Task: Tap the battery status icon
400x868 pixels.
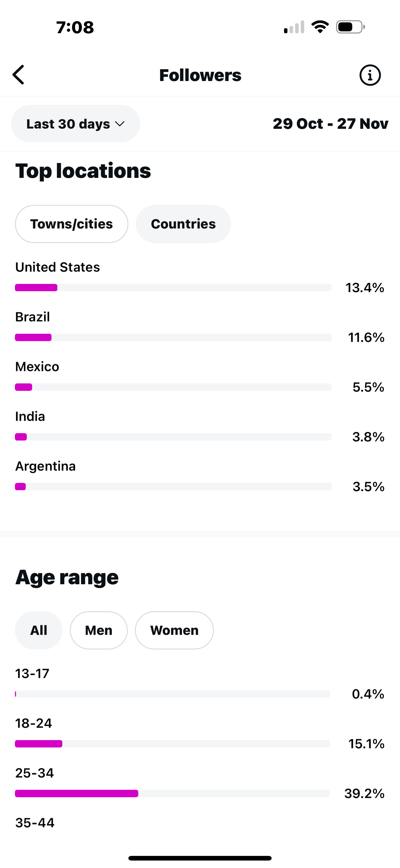Action: [x=350, y=27]
